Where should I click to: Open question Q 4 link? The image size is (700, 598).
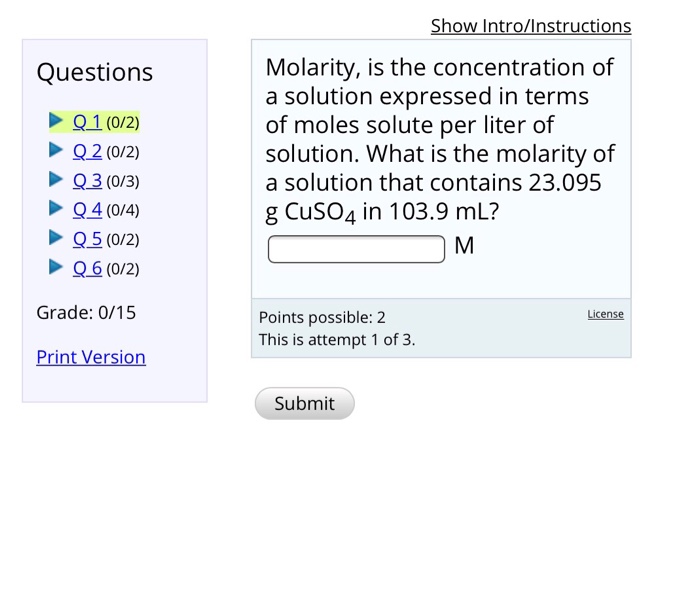pos(88,210)
